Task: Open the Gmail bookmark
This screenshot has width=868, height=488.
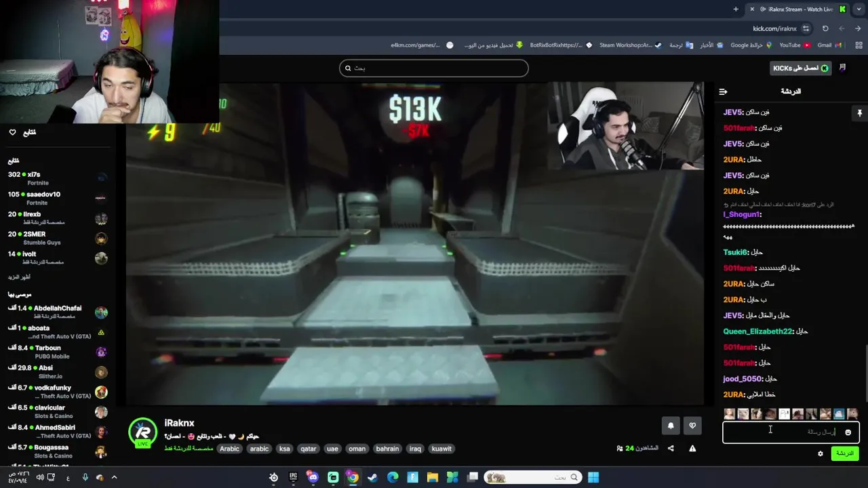Action: click(829, 45)
